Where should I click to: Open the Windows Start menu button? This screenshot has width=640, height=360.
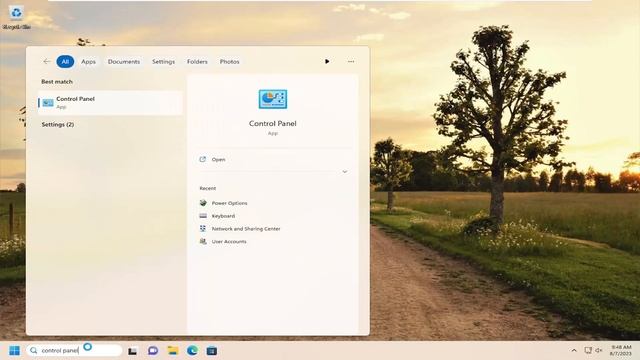[x=14, y=351]
